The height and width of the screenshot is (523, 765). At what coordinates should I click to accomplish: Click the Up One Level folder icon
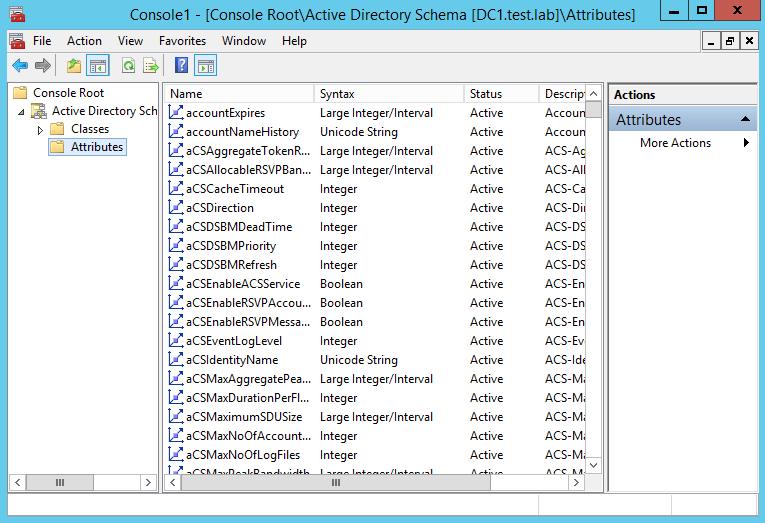(x=74, y=65)
